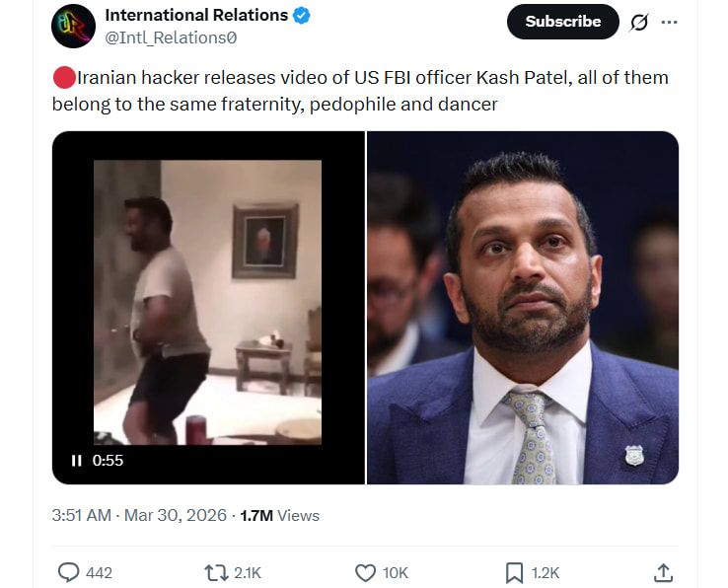Click the repost arrows icon
The image size is (728, 588).
pyautogui.click(x=215, y=572)
